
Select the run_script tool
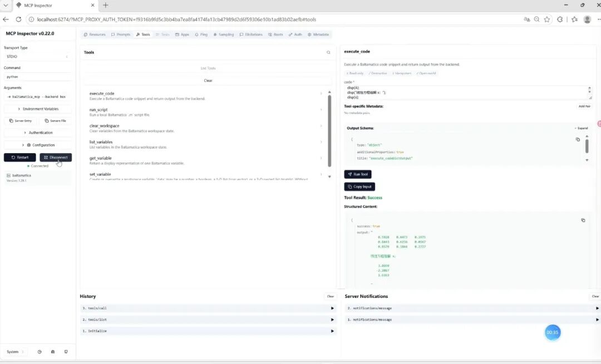click(x=205, y=112)
